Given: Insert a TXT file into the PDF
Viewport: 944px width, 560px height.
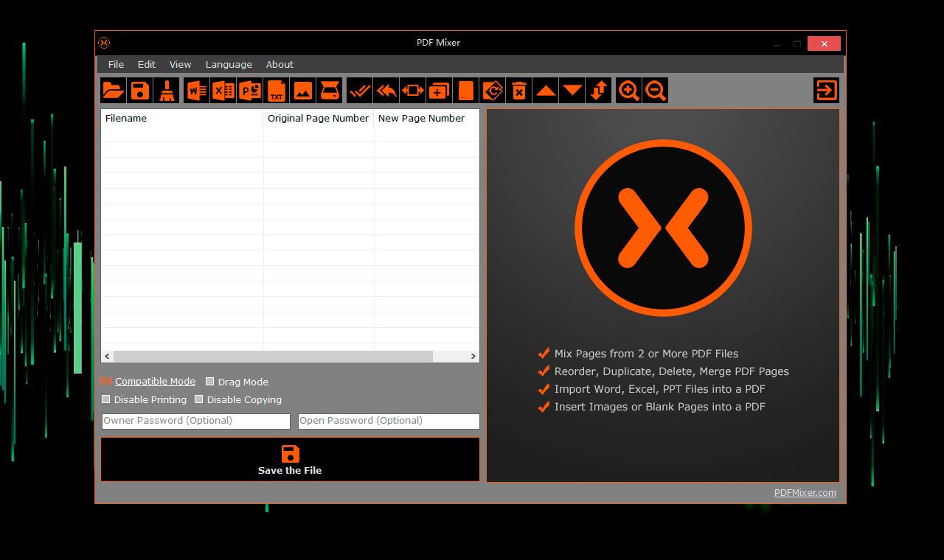Looking at the screenshot, I should click(277, 90).
